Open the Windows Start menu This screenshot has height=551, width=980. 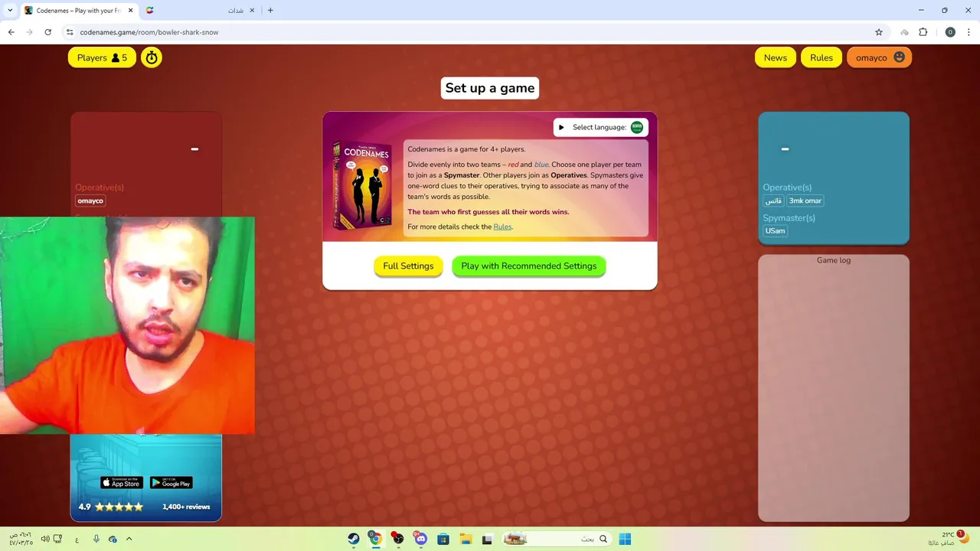[625, 539]
